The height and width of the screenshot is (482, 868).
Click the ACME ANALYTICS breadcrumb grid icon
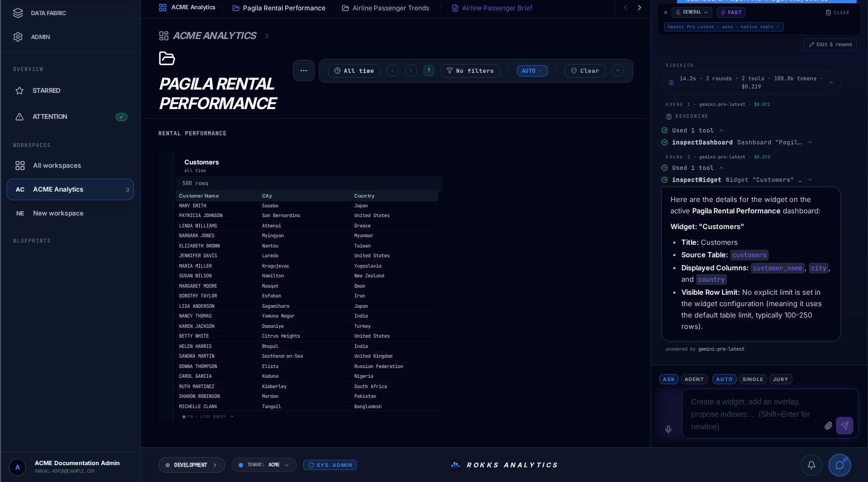(x=164, y=36)
